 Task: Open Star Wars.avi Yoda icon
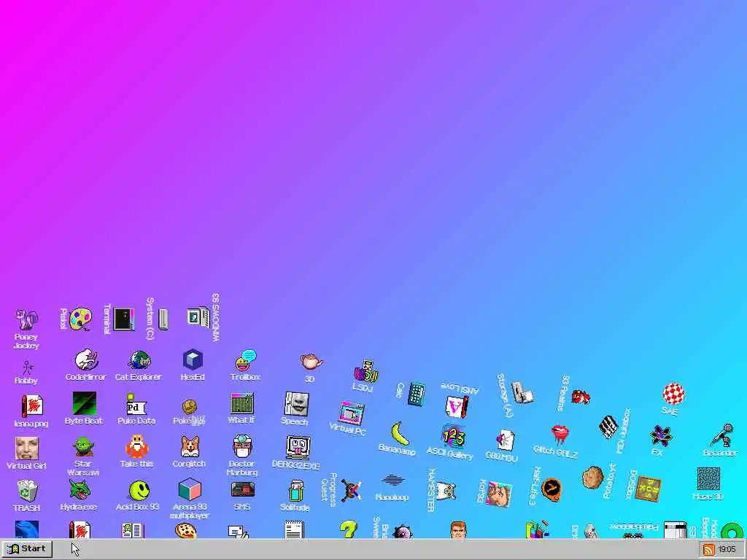tap(83, 447)
